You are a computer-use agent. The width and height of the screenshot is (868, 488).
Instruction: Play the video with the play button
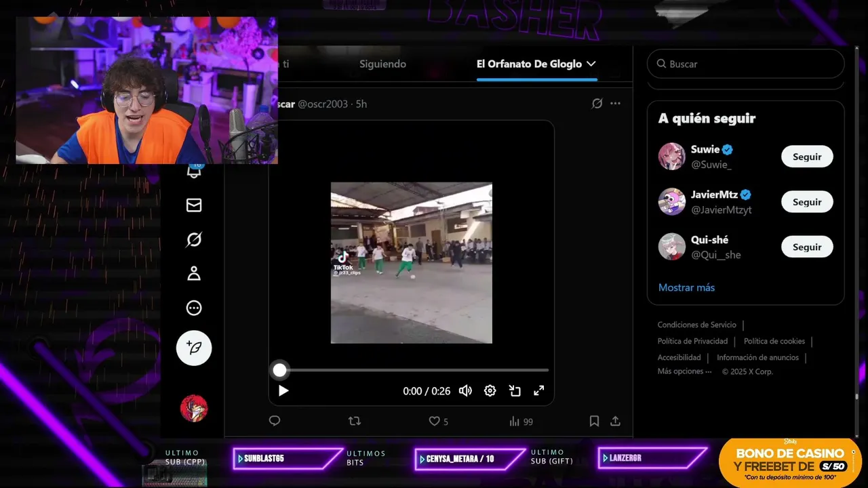point(283,390)
